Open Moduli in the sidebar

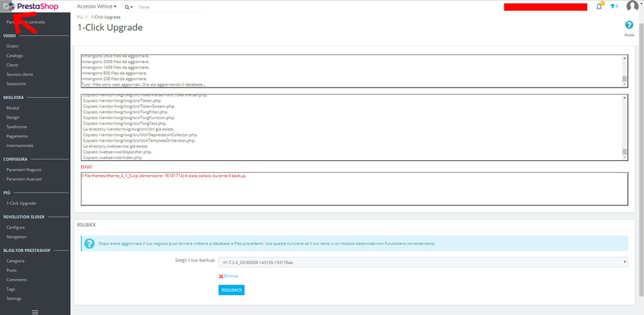point(13,108)
